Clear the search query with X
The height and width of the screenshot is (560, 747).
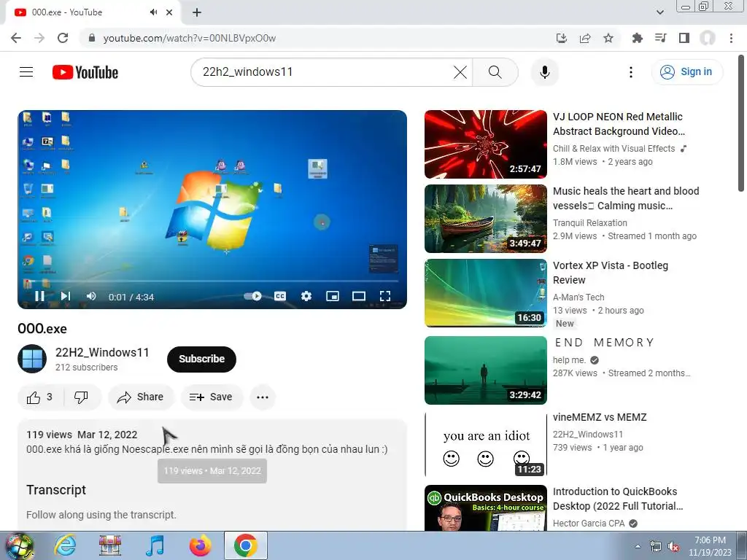coord(460,72)
